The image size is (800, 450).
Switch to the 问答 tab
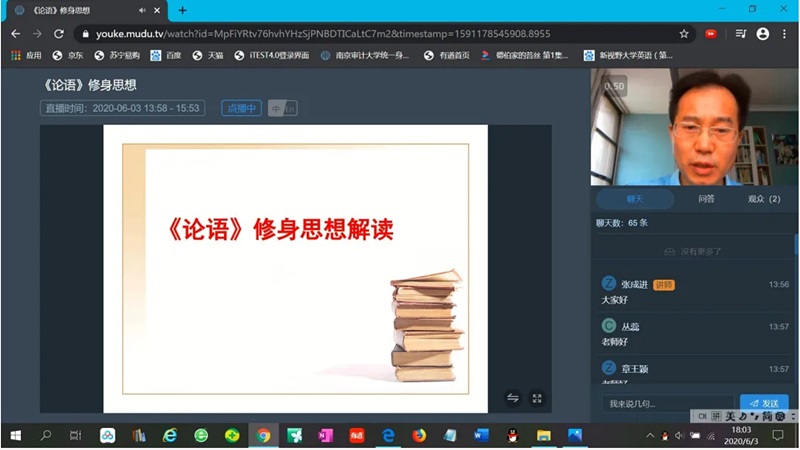click(x=705, y=198)
